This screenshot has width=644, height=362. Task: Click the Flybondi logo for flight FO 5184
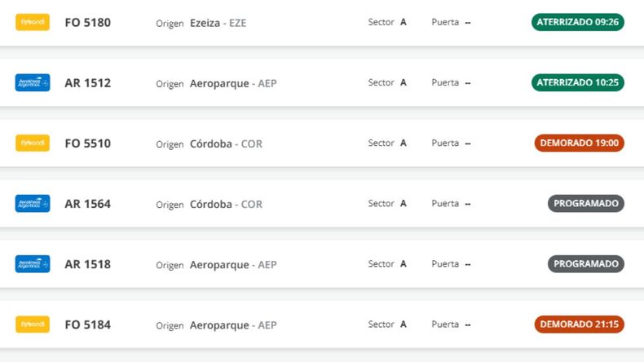click(x=33, y=324)
